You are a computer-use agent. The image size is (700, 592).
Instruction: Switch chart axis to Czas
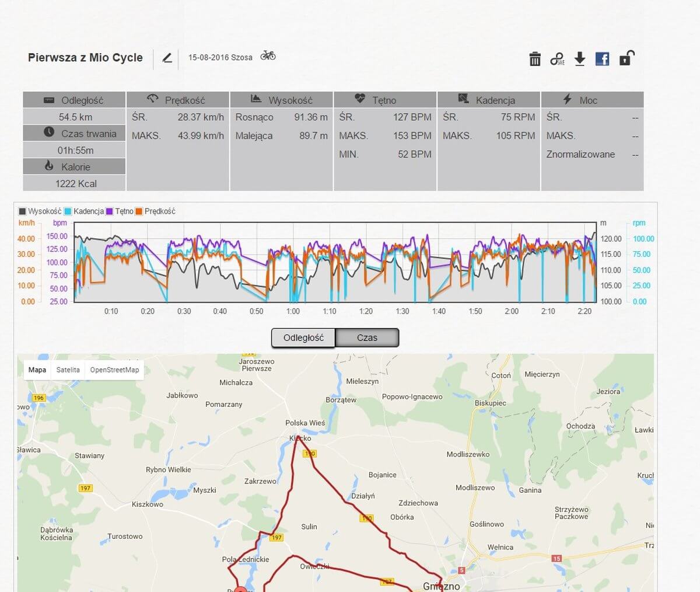point(367,337)
